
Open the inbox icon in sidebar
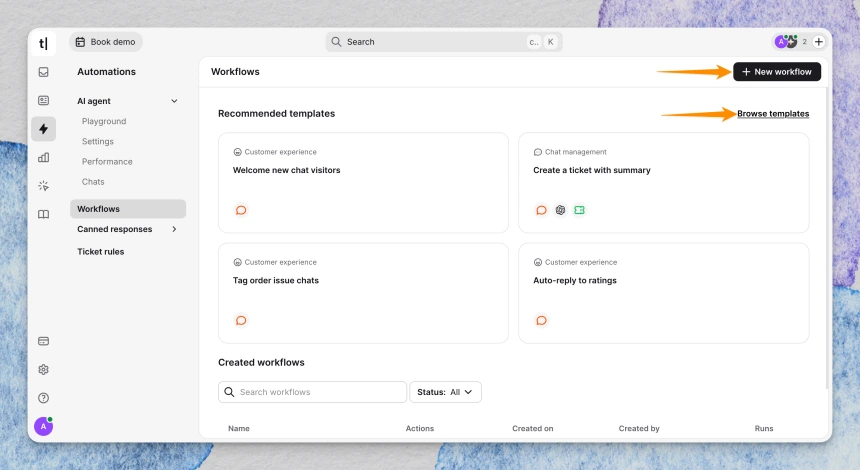click(43, 72)
